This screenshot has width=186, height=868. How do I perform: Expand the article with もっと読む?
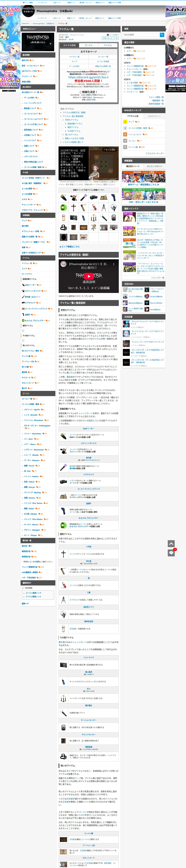click(x=110, y=150)
